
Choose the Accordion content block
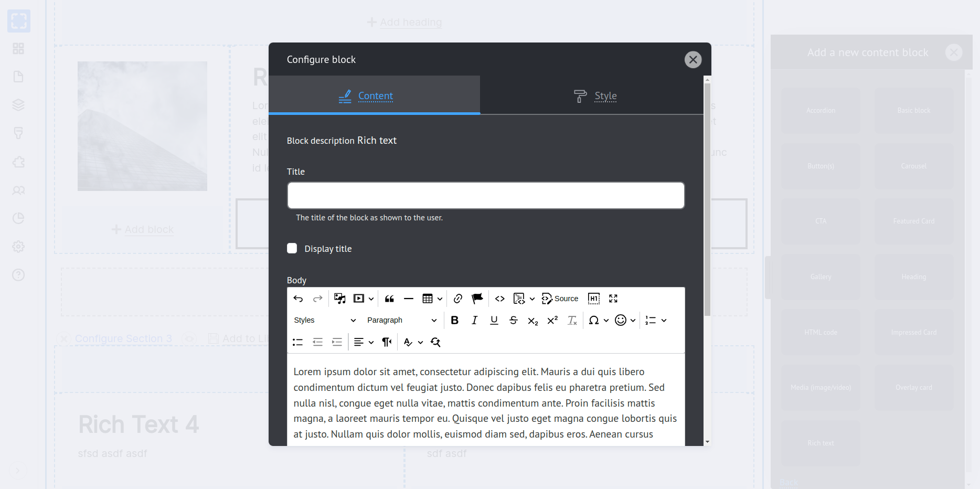821,110
